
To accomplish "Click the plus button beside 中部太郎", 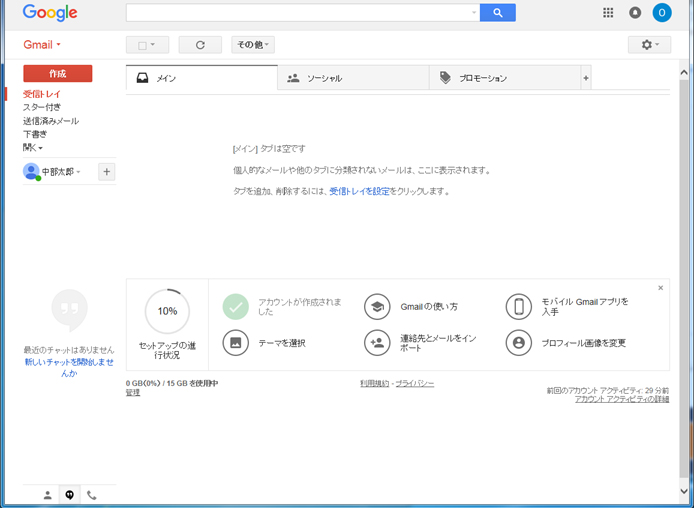I will click(x=106, y=172).
